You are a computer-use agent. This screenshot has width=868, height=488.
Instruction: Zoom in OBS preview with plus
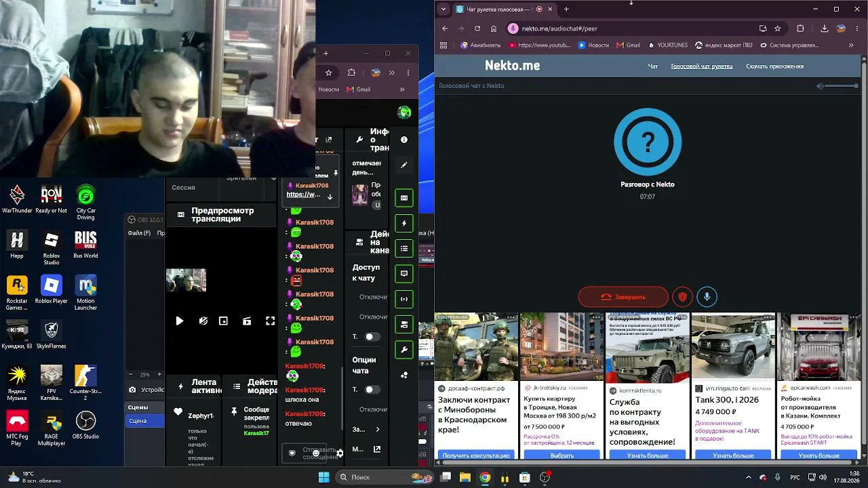[x=161, y=374]
